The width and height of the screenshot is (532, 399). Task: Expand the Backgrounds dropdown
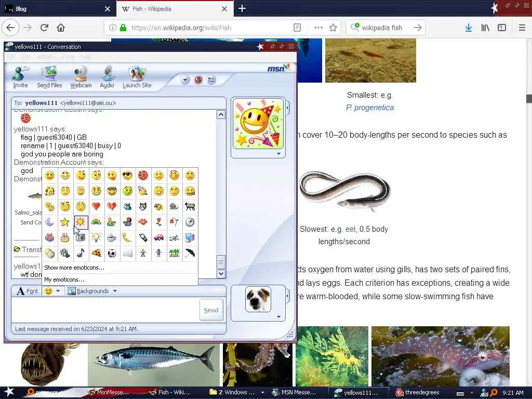point(115,291)
